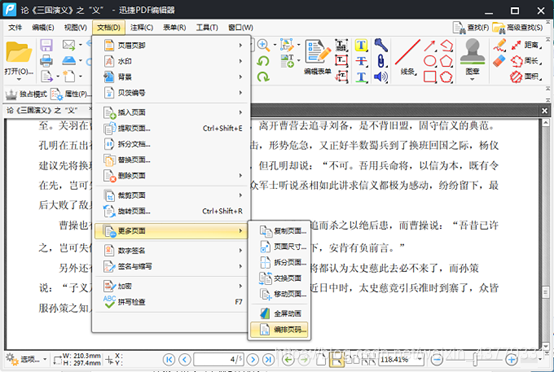Go to first page button
Viewport: 554px width, 372px height.
tap(169, 360)
